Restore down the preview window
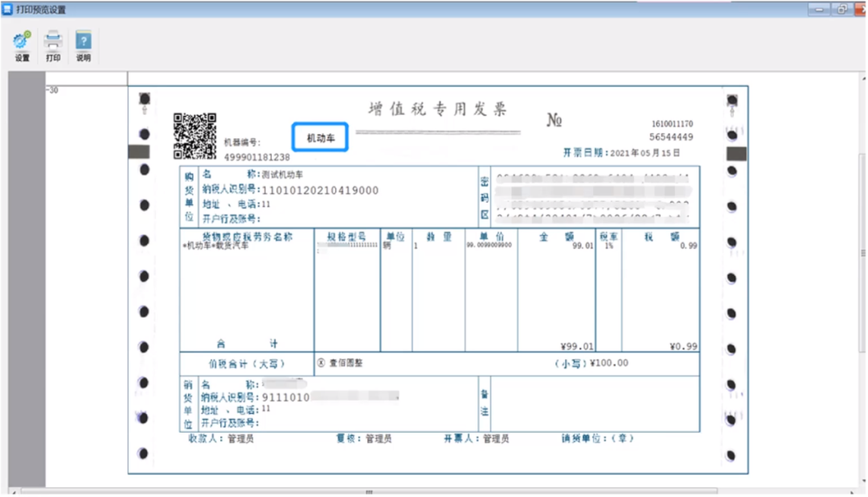Viewport: 868px width, 497px height. pos(841,9)
